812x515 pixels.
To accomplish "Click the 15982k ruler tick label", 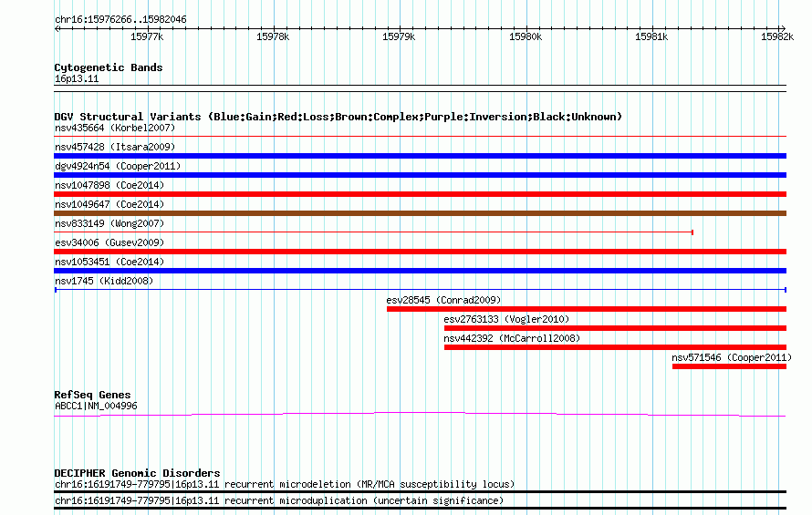I will (777, 36).
